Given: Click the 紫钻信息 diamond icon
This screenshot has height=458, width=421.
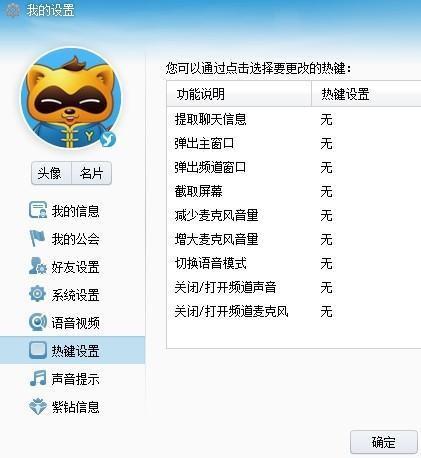Looking at the screenshot, I should point(37,406).
